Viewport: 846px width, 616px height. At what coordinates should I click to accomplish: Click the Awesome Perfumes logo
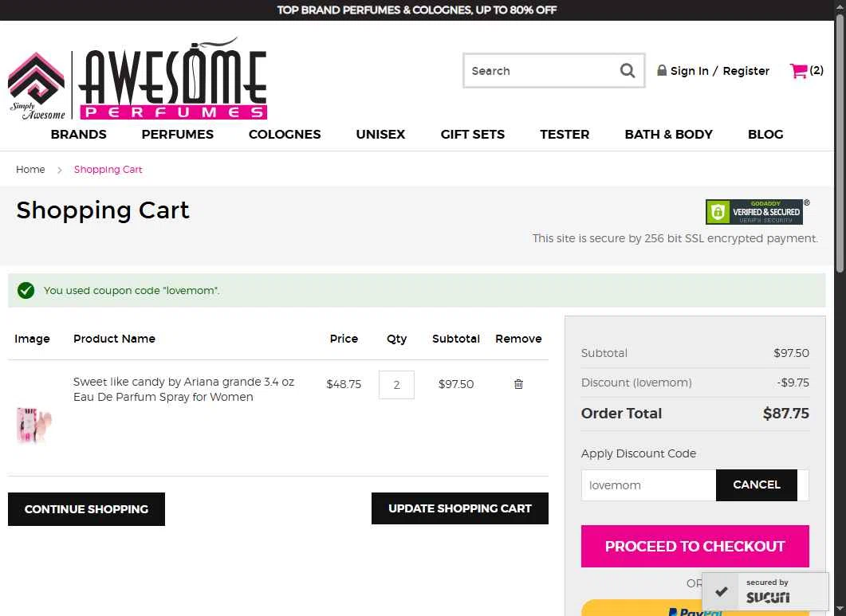point(138,79)
